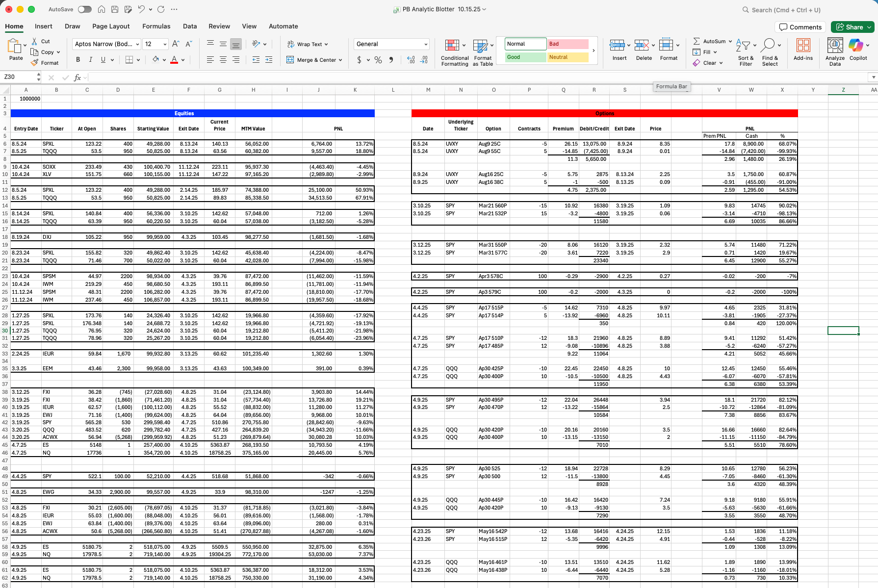The height and width of the screenshot is (588, 878).
Task: Click Merge & Center button
Action: tap(314, 60)
